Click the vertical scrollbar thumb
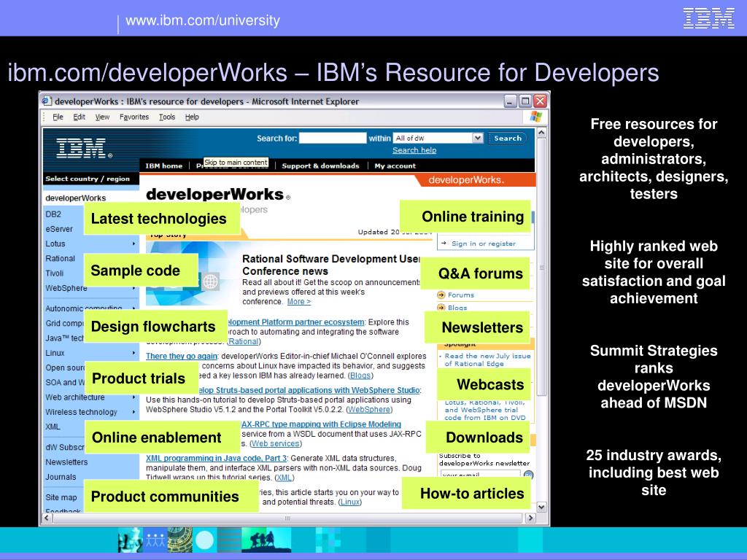Viewport: 747px width, 560px height. pyautogui.click(x=542, y=267)
